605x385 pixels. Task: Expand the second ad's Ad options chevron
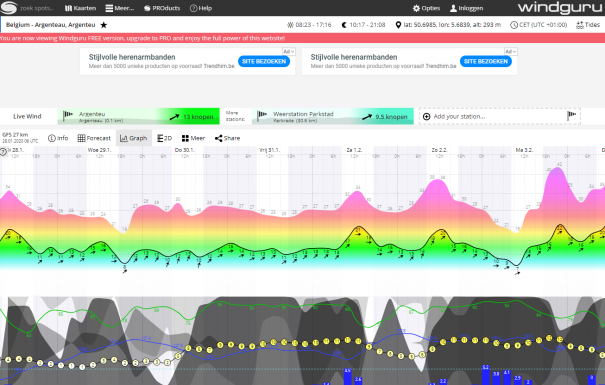510,51
